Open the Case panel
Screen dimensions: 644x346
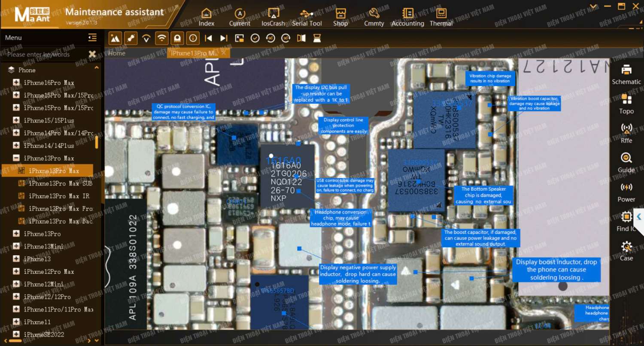click(x=626, y=251)
